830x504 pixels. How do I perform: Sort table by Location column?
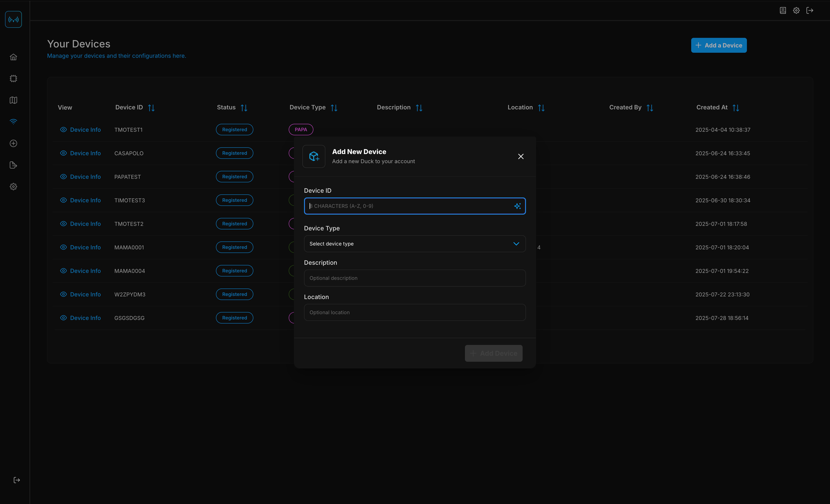541,108
